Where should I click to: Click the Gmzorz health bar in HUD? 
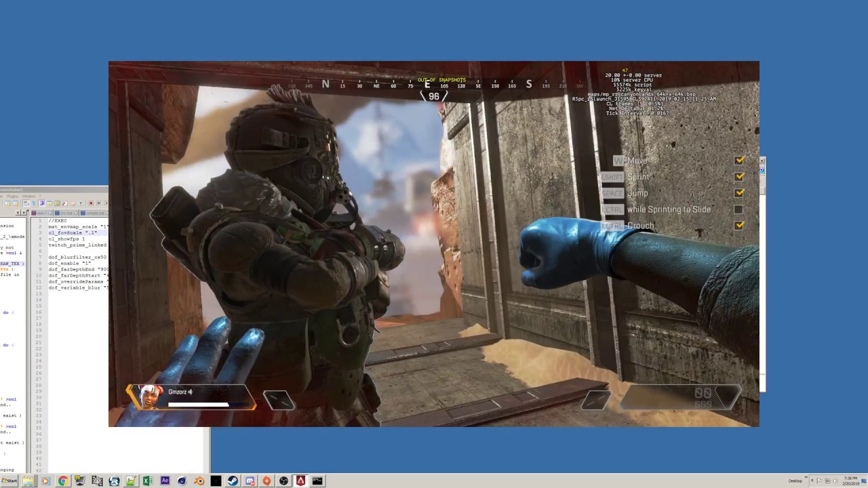pos(199,405)
